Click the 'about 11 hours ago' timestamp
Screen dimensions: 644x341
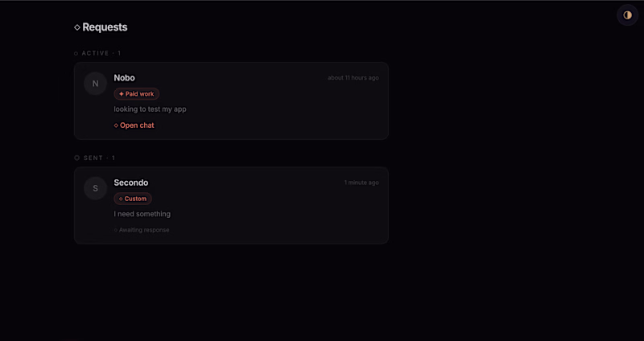(353, 78)
